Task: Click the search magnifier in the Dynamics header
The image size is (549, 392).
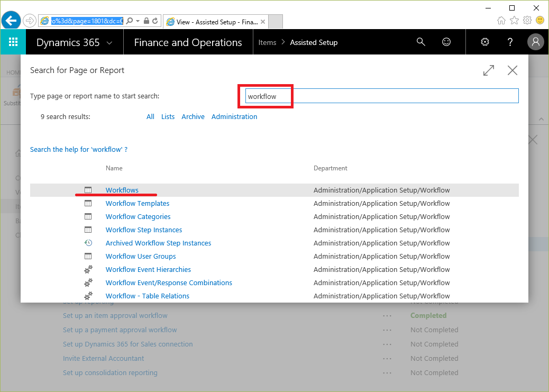Action: (421, 42)
